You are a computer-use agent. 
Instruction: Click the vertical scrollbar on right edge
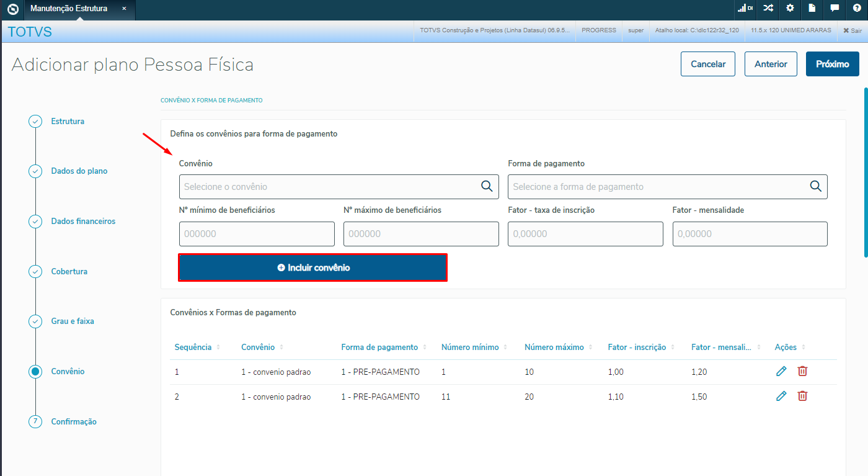(866, 172)
